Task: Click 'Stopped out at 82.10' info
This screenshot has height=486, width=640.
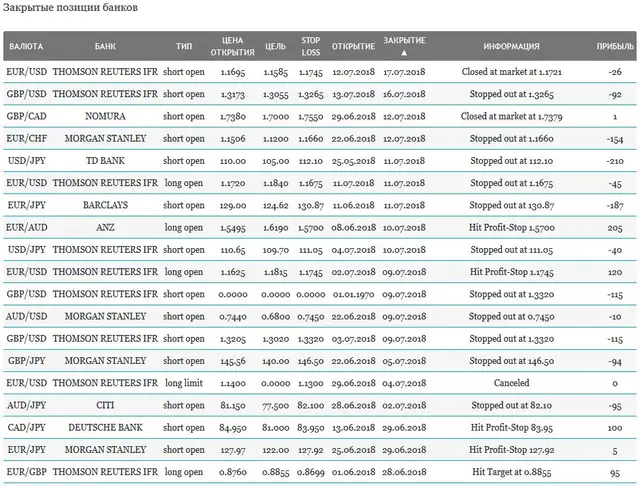Action: (x=512, y=405)
